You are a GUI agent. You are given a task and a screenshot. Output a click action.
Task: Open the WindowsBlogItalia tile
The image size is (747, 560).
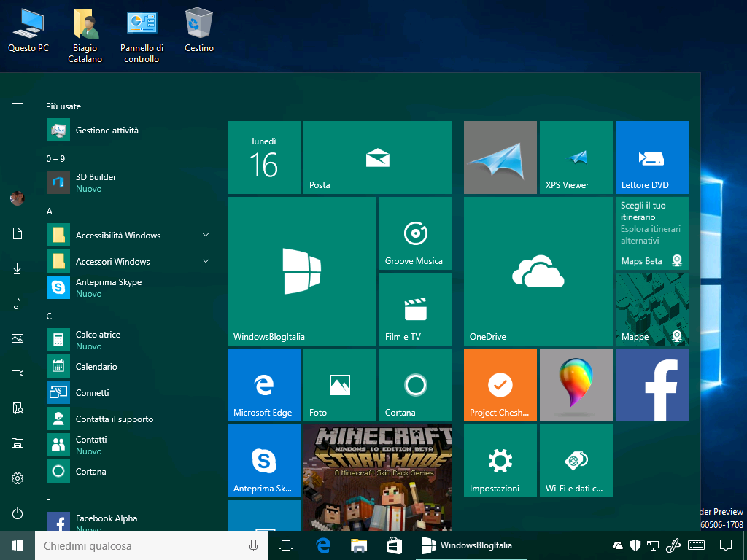[302, 271]
